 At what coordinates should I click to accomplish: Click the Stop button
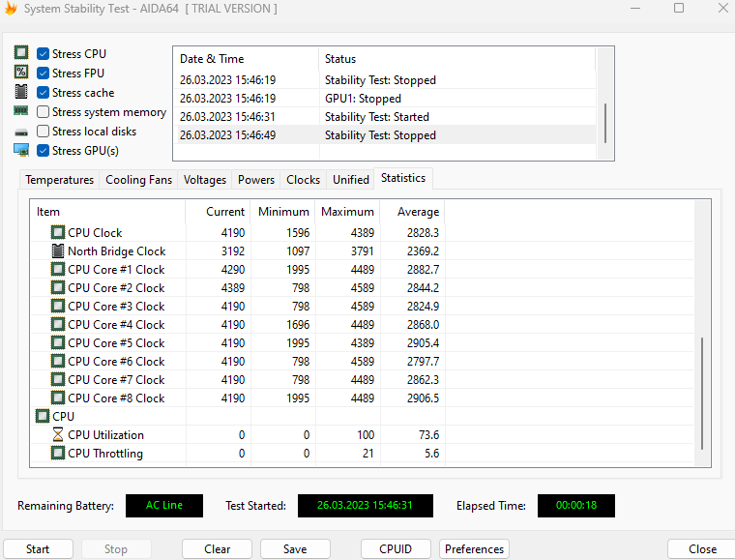coord(116,548)
